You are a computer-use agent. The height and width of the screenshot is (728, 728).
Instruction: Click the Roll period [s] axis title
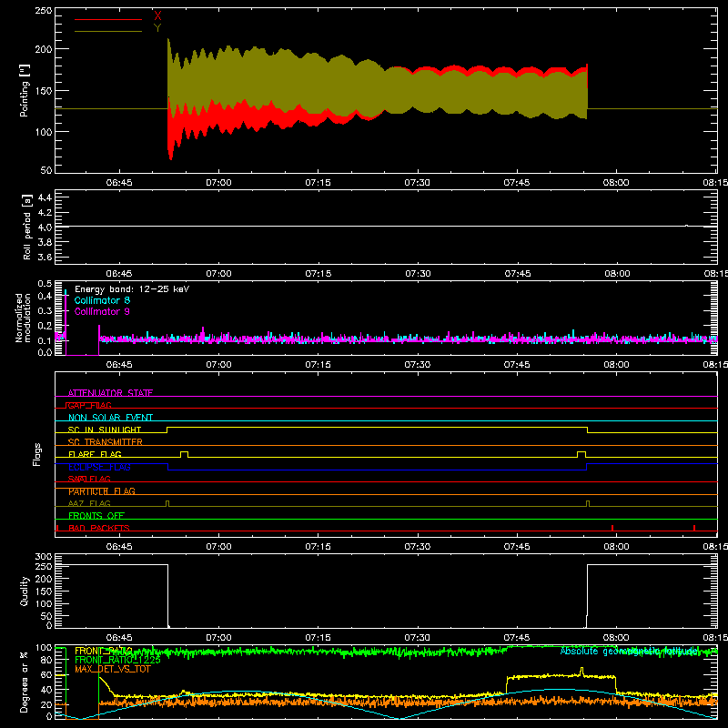26,227
